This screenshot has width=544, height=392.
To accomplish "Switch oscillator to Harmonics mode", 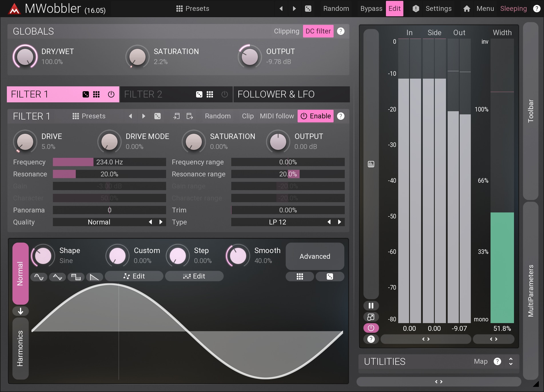I will click(x=20, y=348).
